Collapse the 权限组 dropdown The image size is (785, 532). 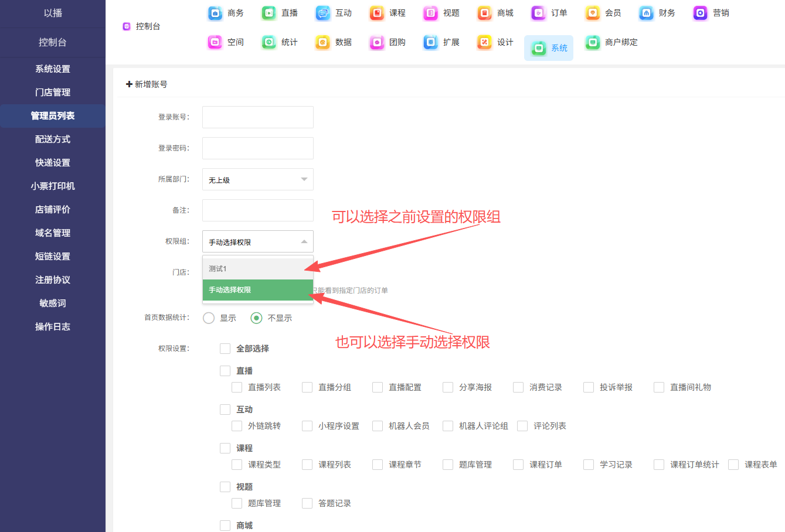click(257, 241)
